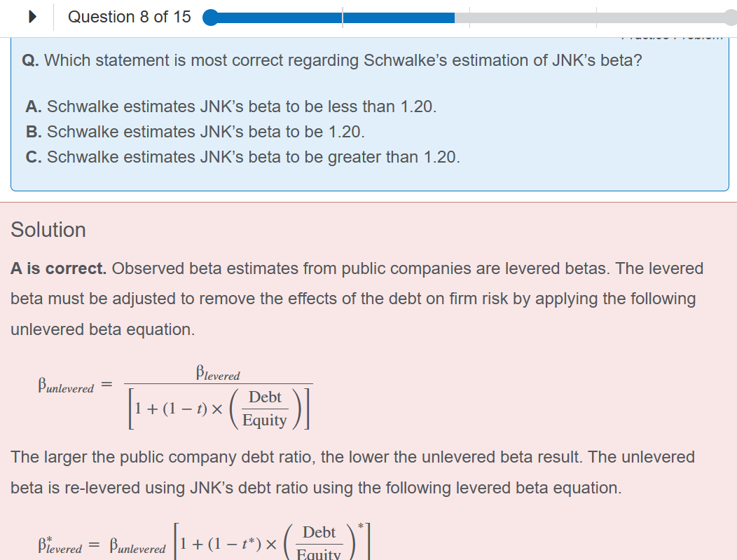Select answer B: beta to be 1.20
Image resolution: width=737 pixels, height=560 pixels.
click(x=195, y=132)
